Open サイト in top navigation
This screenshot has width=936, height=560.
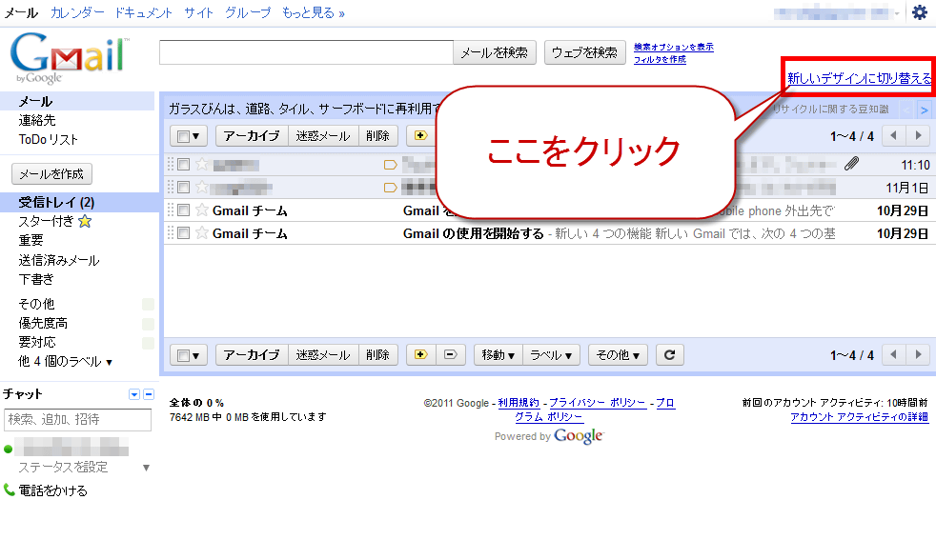(198, 12)
